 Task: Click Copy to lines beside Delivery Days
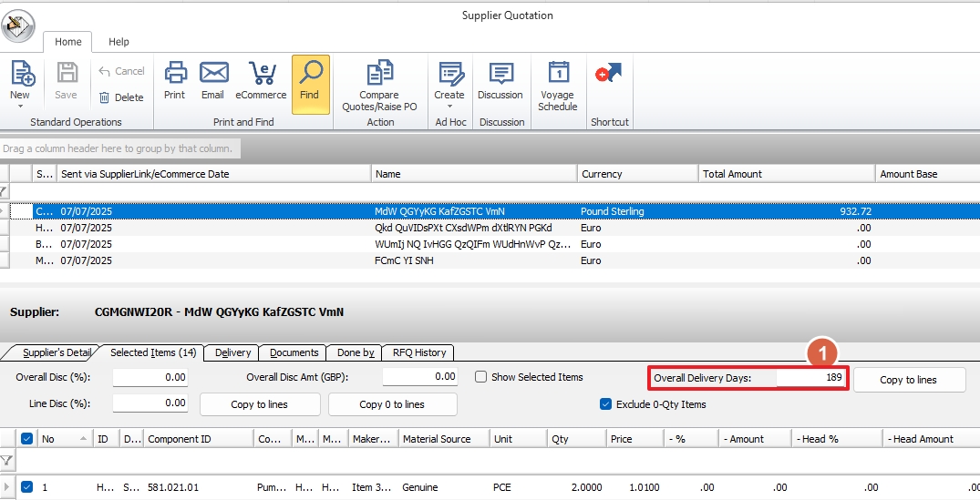pos(909,380)
